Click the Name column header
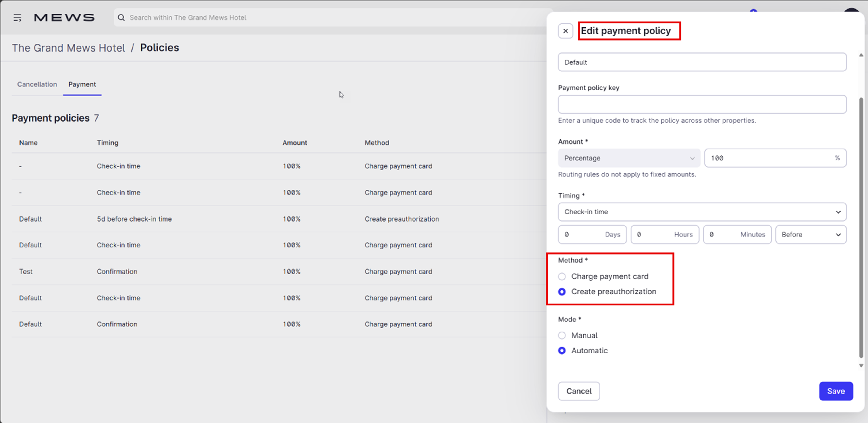This screenshot has width=868, height=423. [x=28, y=143]
